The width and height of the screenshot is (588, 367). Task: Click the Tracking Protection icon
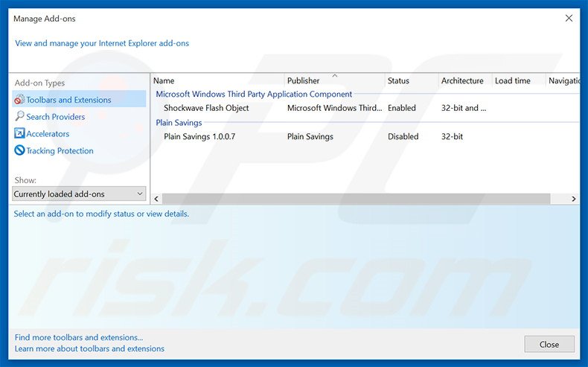[20, 151]
